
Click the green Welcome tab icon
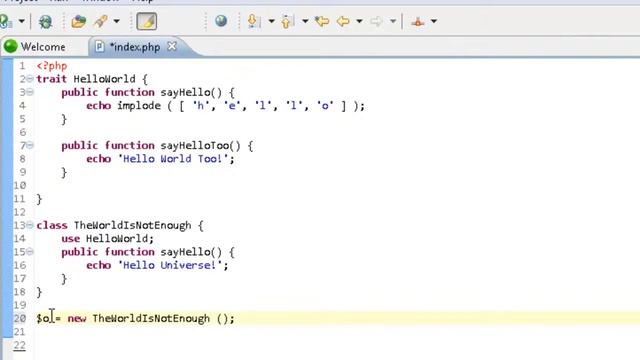point(11,47)
